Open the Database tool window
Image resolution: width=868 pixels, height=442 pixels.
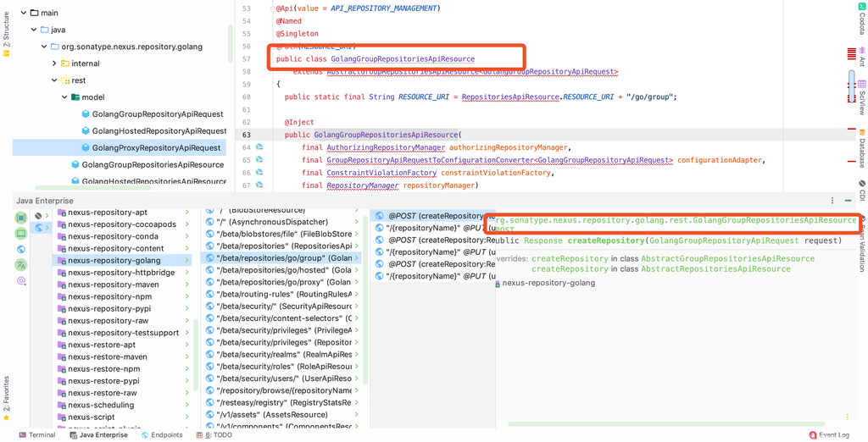(861, 147)
